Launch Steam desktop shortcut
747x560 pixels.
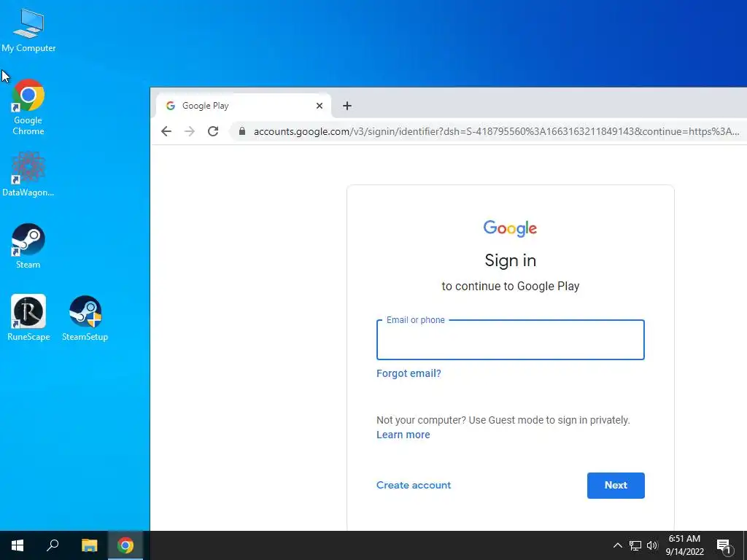(x=28, y=246)
